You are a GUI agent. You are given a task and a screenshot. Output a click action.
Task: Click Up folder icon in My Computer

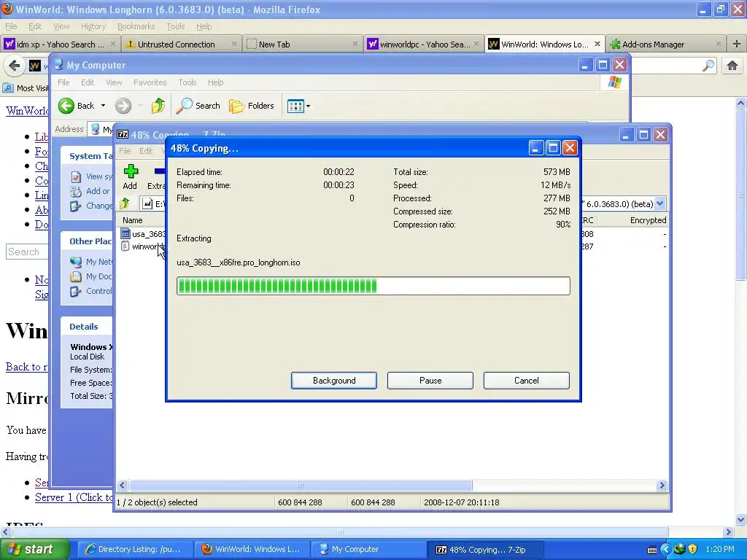[158, 106]
